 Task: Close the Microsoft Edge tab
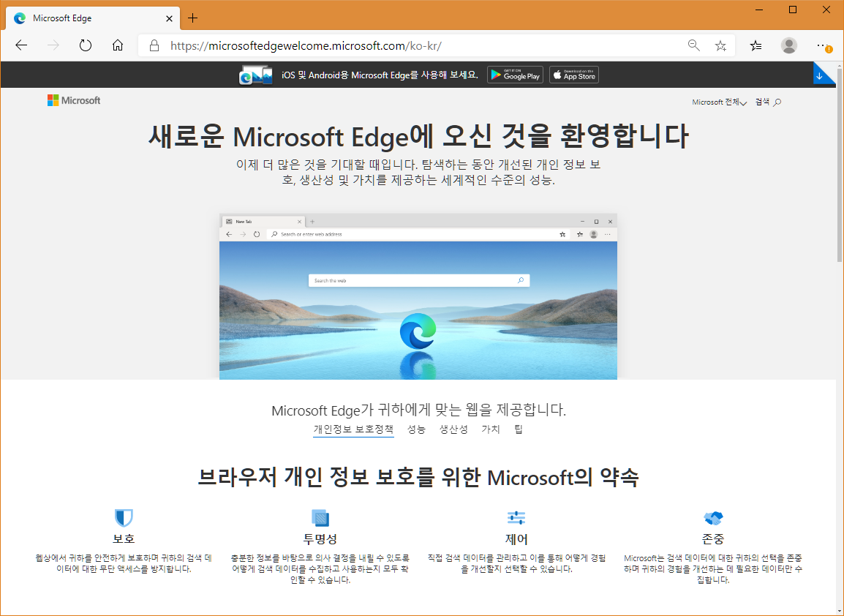pos(169,18)
